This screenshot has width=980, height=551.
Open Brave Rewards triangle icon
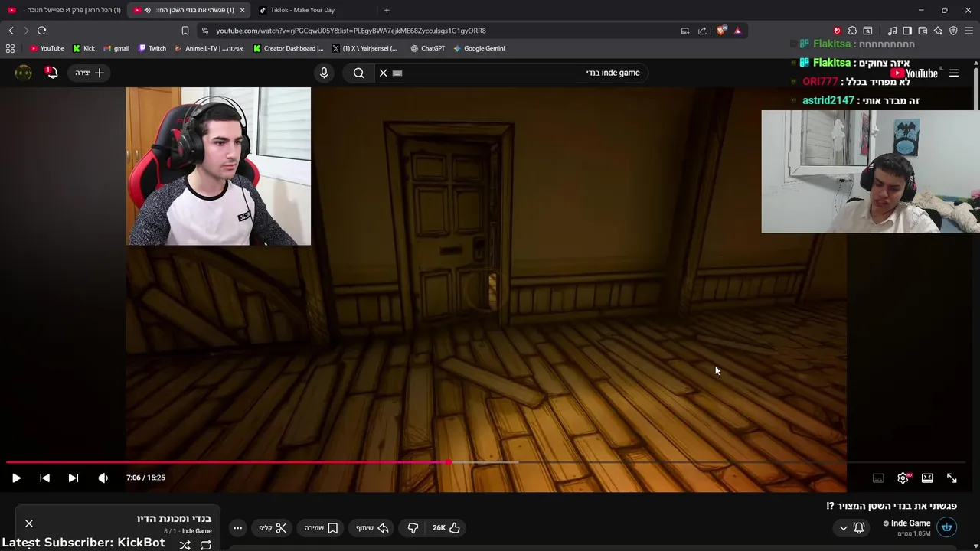coord(737,31)
